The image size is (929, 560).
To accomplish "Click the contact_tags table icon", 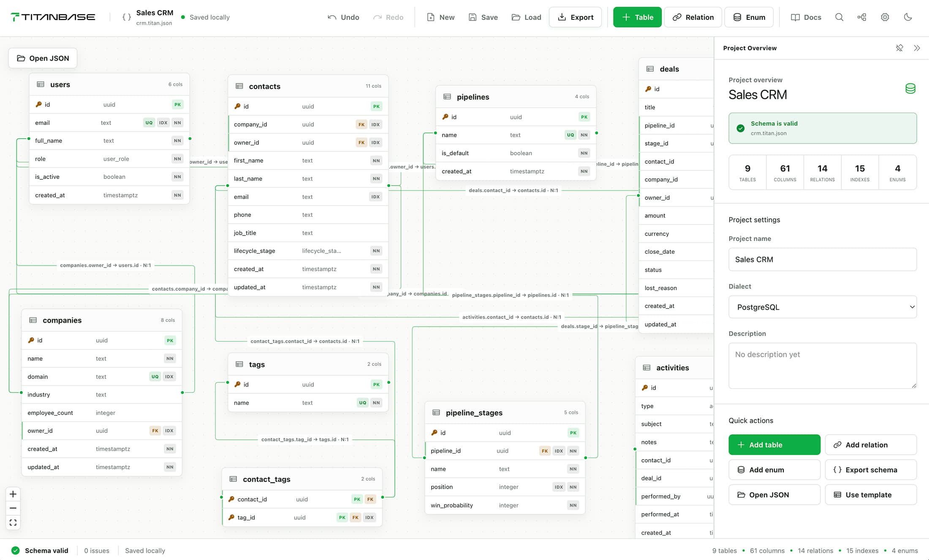I will click(x=233, y=479).
